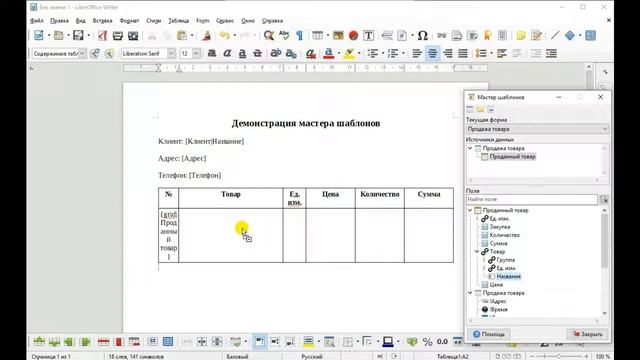Open Текущая форма combo box
The width and height of the screenshot is (640, 360).
click(x=538, y=129)
